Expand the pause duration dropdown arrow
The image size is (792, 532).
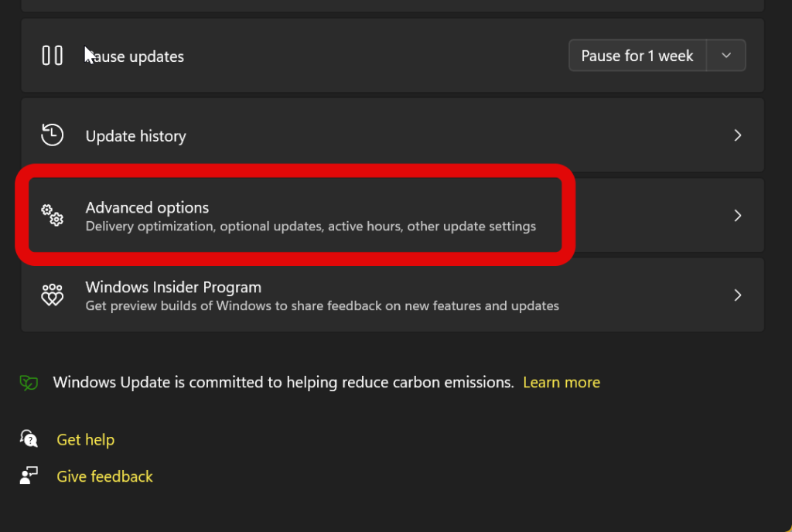coord(725,56)
